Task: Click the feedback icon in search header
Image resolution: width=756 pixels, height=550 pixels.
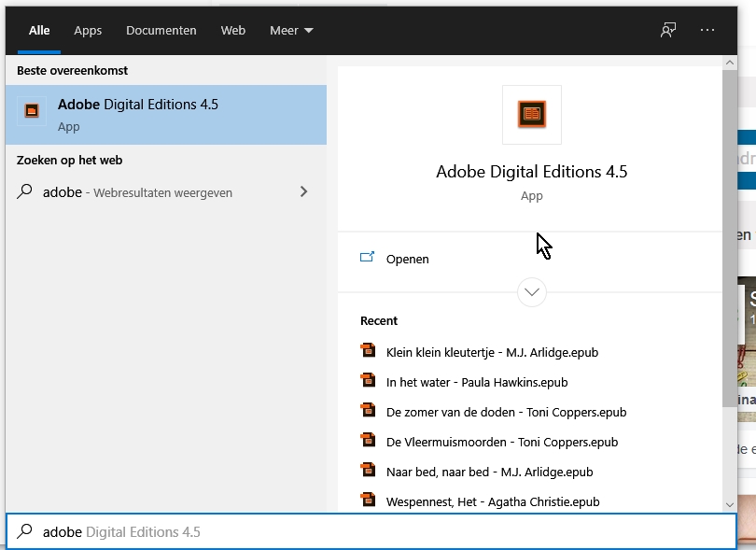Action: 668,30
